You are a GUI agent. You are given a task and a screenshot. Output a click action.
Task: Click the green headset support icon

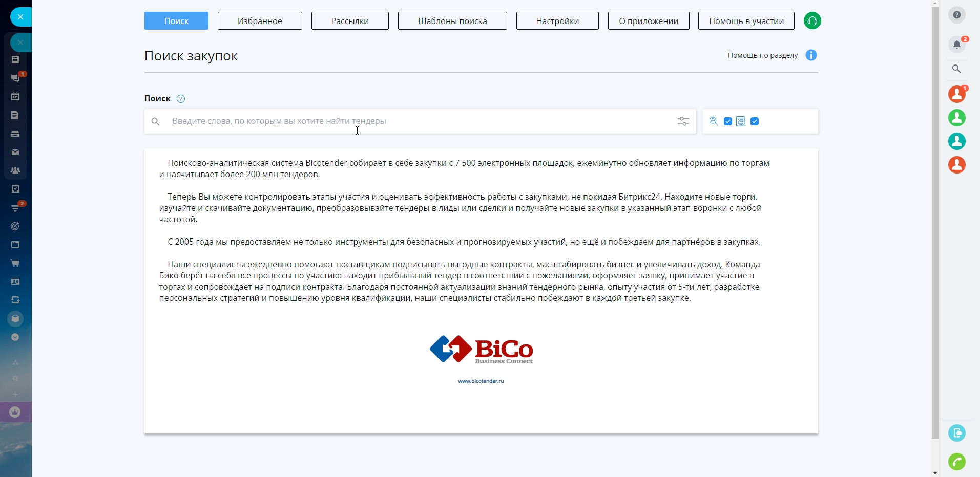point(812,21)
